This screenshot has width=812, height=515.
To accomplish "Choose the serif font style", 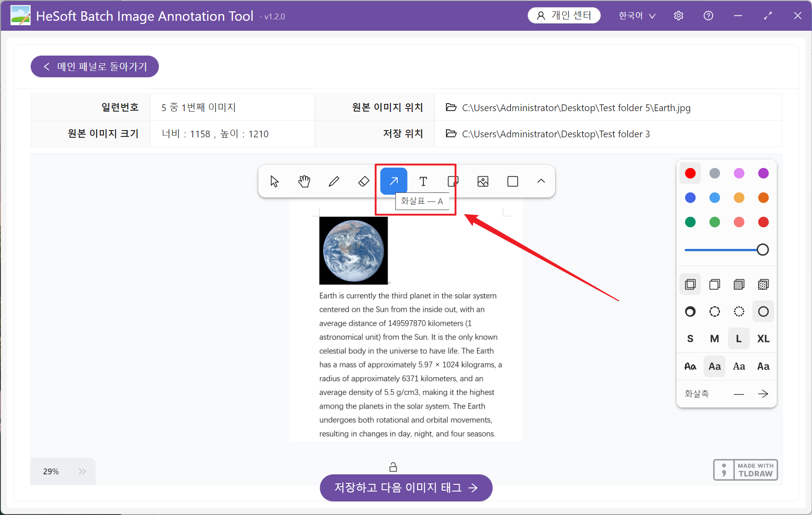I will 739,366.
